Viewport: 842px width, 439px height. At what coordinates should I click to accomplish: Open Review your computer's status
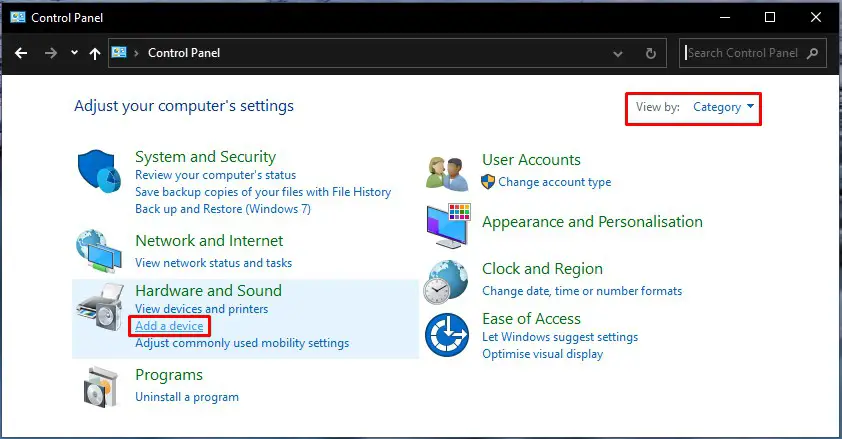[215, 175]
